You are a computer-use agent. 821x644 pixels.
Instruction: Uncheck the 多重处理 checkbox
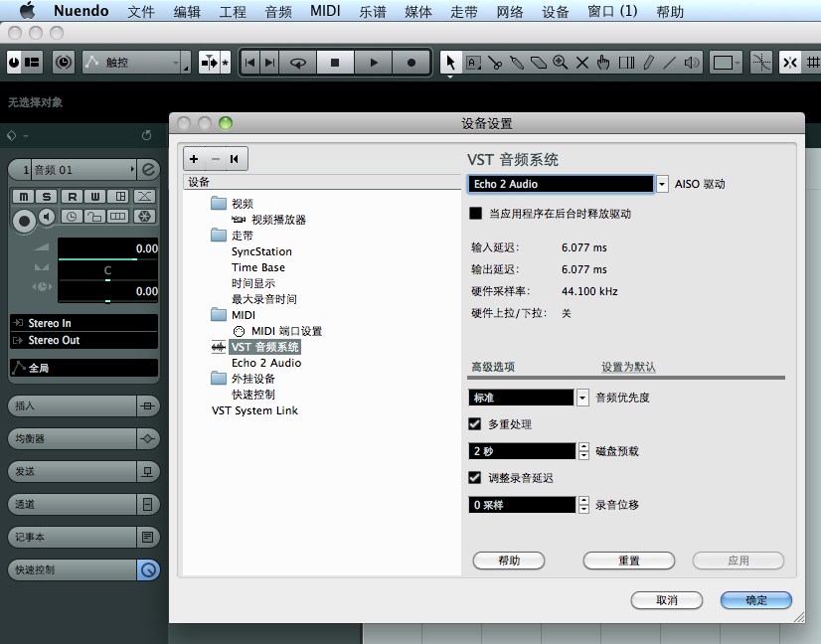[x=475, y=423]
